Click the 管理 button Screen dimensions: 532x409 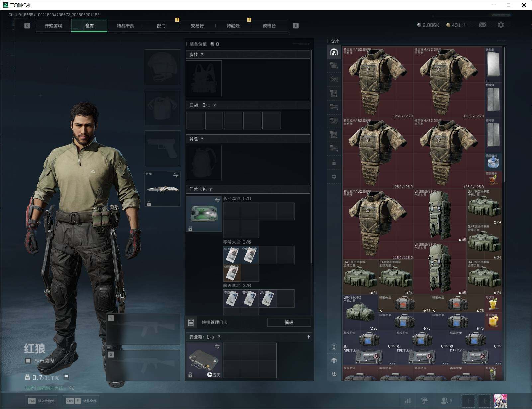(289, 322)
